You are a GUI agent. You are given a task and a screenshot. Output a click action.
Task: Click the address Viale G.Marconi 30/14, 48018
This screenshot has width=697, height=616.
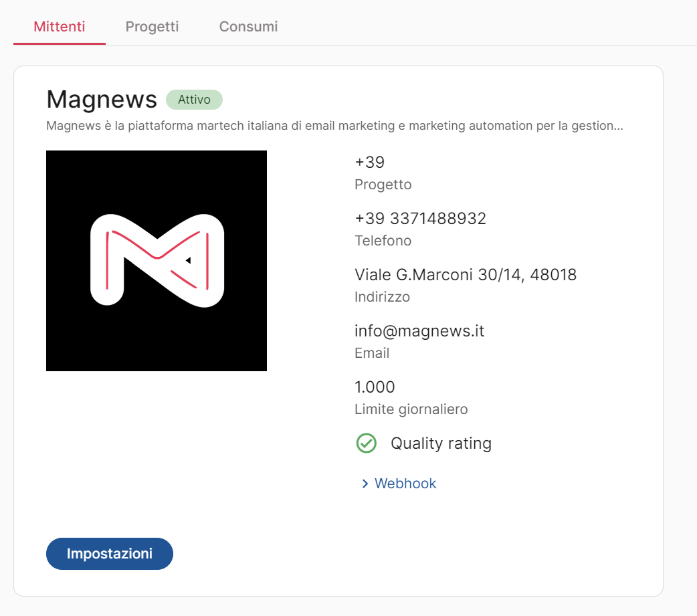(x=466, y=275)
